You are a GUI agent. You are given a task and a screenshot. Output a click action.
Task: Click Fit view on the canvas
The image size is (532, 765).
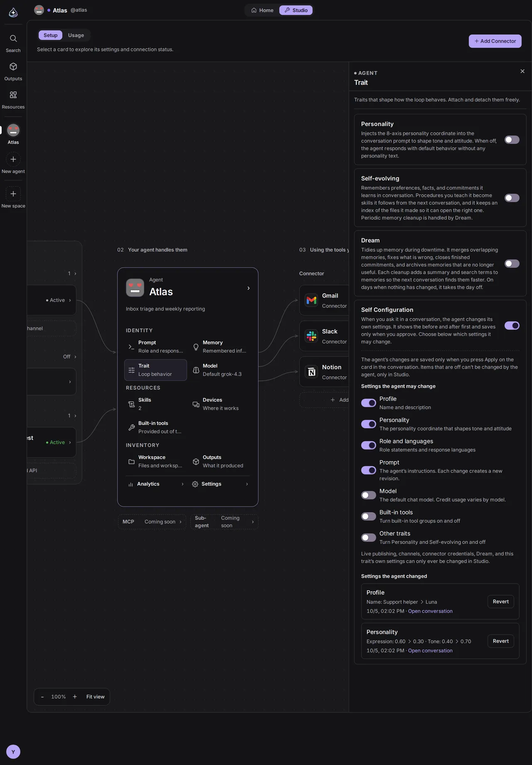point(96,697)
